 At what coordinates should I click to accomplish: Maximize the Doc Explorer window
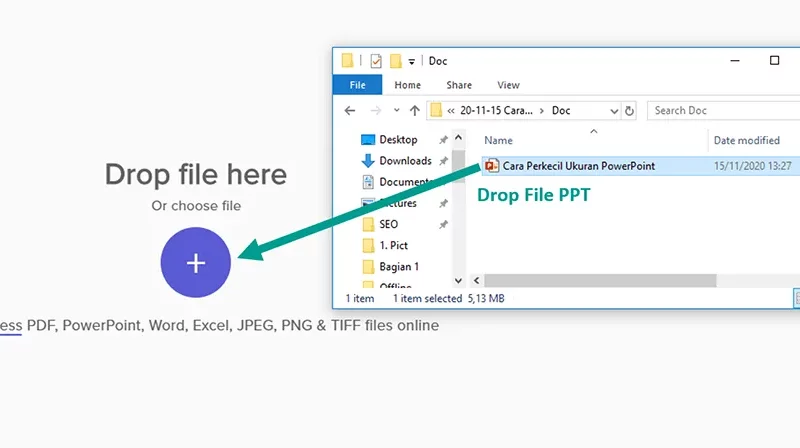[x=774, y=60]
